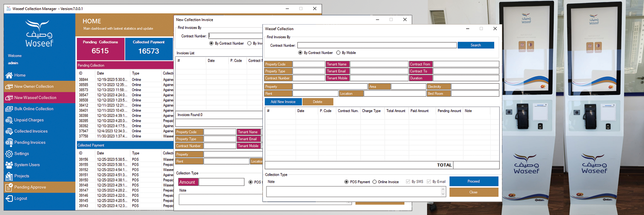Click the Unpaid Charges magnifier icon
The width and height of the screenshot is (644, 215).
click(9, 120)
